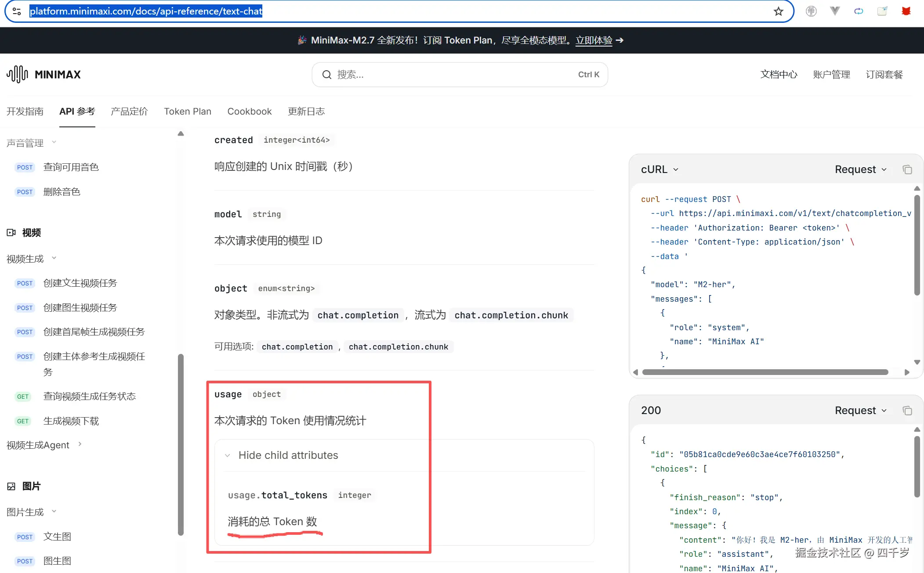This screenshot has height=573, width=924.
Task: Open 订阅套餐 in the top right
Action: point(884,74)
